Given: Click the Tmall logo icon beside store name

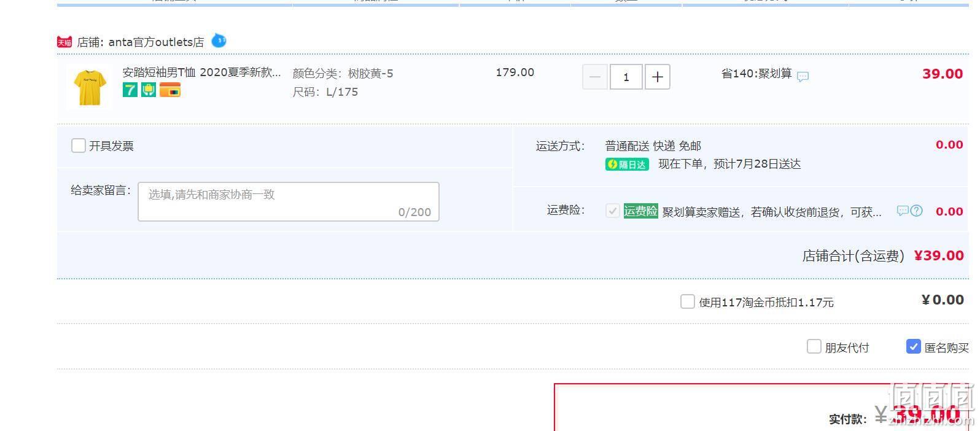Looking at the screenshot, I should coord(64,42).
